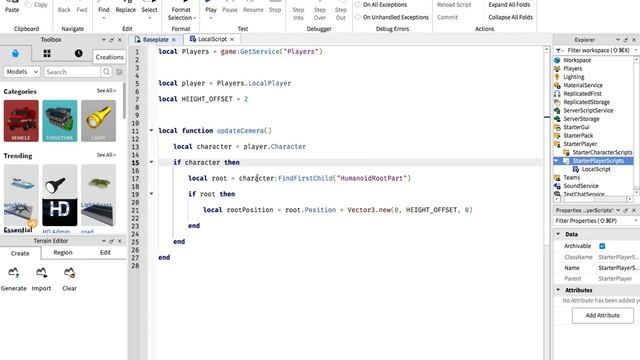The height and width of the screenshot is (360, 640).
Task: Open the Terrain Editor panel options dropdown
Action: point(103,241)
